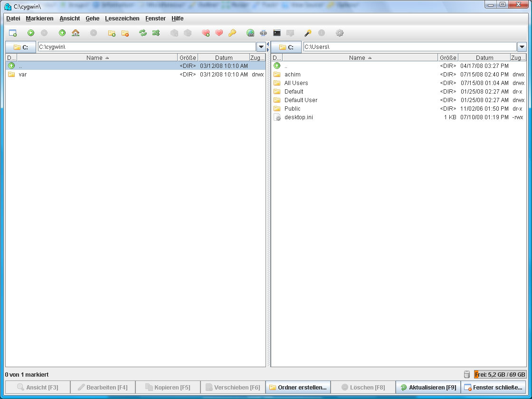Open the Ansicht menu

69,19
